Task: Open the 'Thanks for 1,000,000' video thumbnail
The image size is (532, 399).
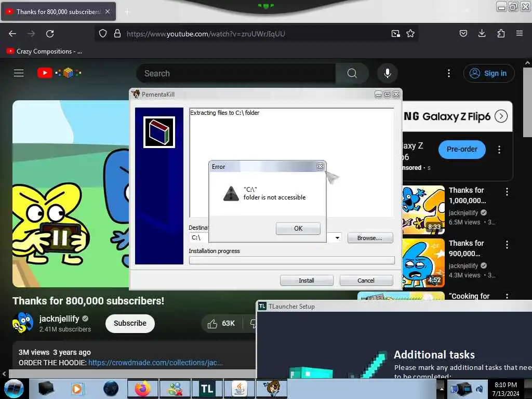Action: click(x=423, y=210)
